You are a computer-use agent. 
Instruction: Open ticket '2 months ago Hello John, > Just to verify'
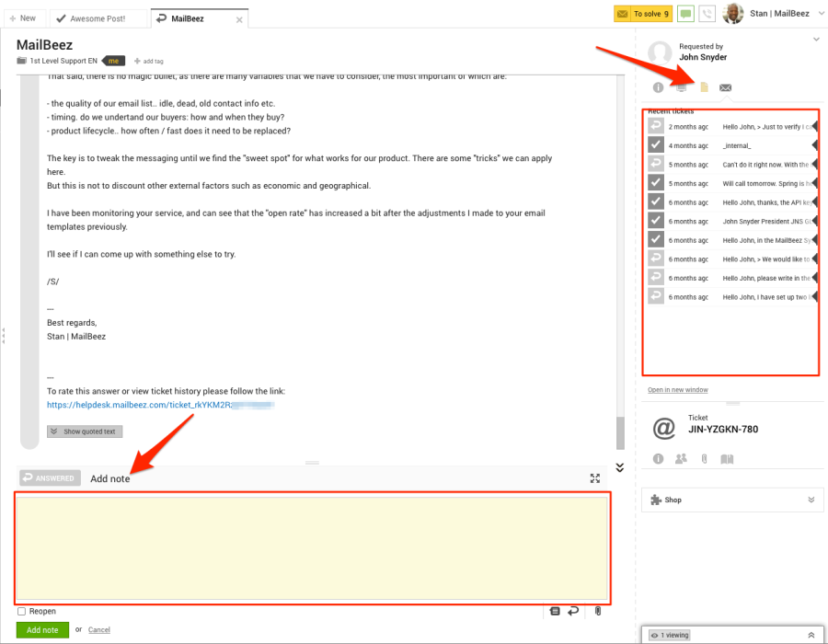732,127
